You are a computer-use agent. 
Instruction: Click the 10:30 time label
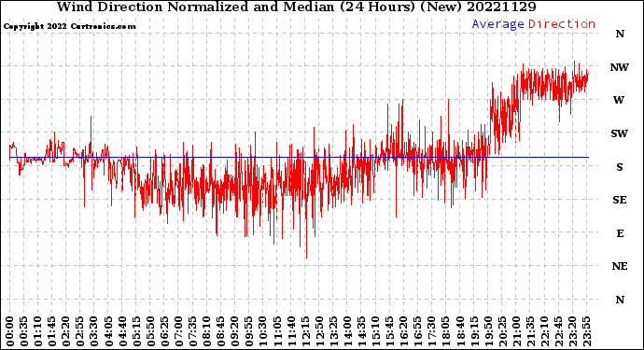point(263,331)
